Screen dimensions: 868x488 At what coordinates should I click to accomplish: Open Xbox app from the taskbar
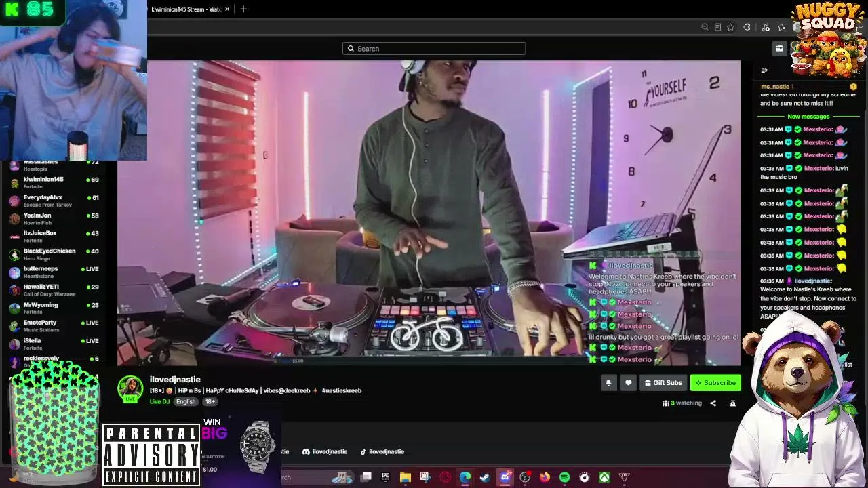[x=604, y=478]
